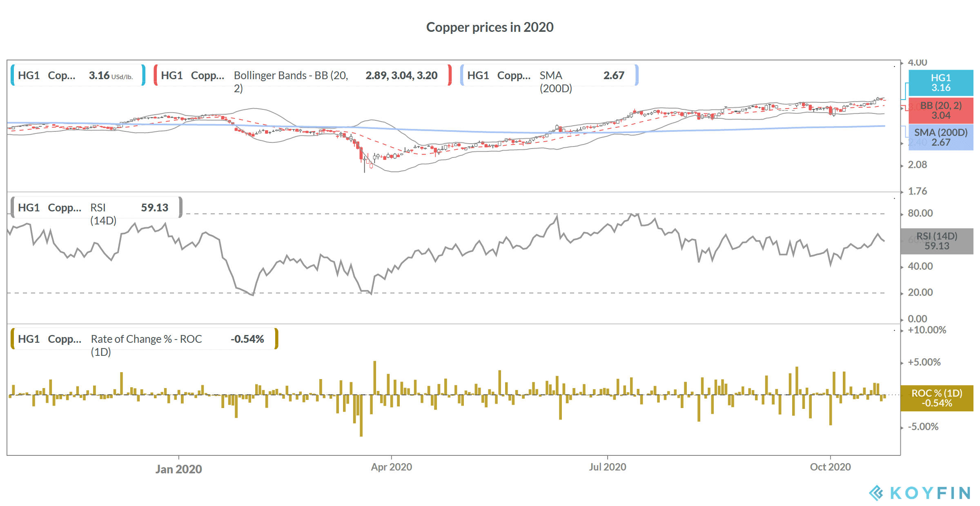Click the 0.00 RSI axis value

click(x=917, y=319)
